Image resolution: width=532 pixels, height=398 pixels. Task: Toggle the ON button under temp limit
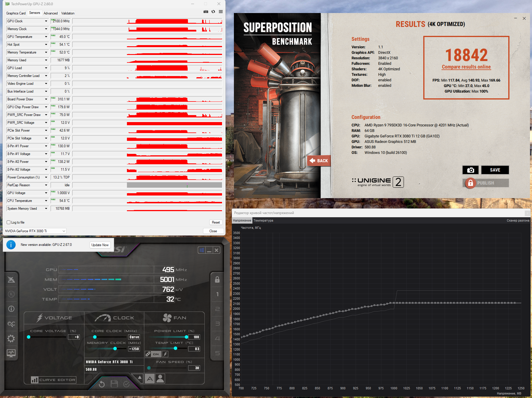click(x=156, y=354)
